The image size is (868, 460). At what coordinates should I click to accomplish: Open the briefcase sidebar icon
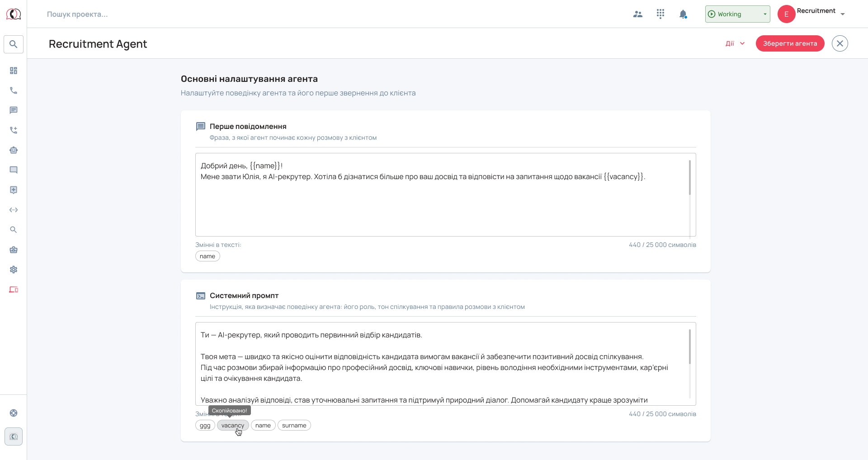(x=14, y=250)
